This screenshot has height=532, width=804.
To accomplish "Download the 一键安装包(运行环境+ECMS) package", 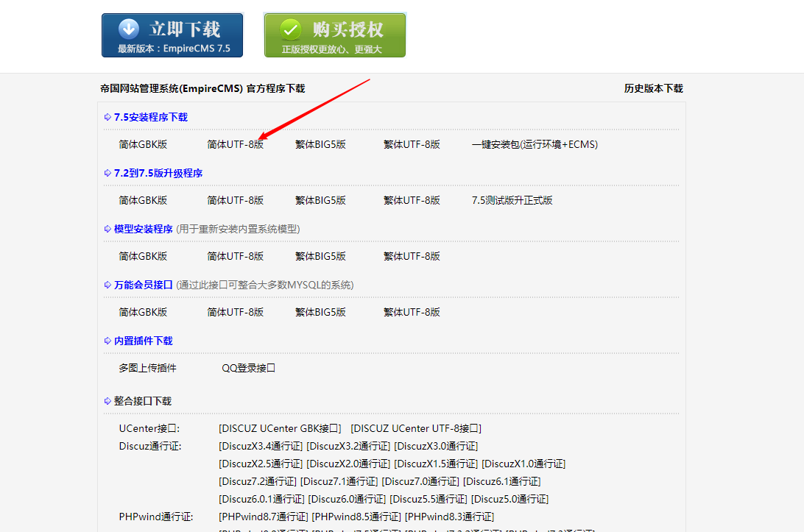I will point(535,144).
